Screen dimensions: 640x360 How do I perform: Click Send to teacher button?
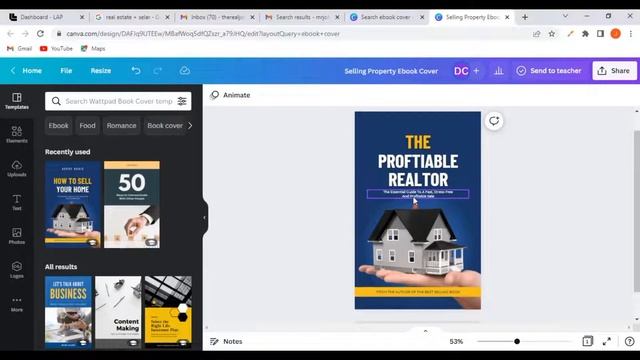point(549,71)
